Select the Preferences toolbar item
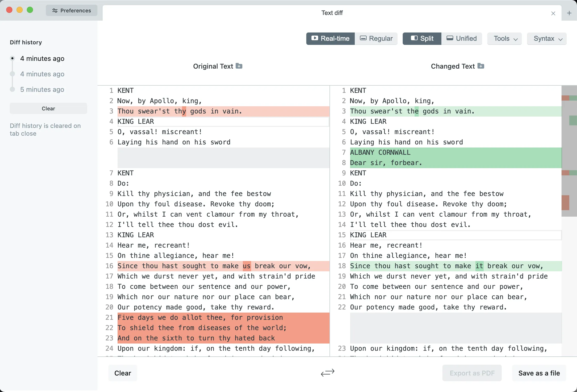The height and width of the screenshot is (392, 577). 71,10
